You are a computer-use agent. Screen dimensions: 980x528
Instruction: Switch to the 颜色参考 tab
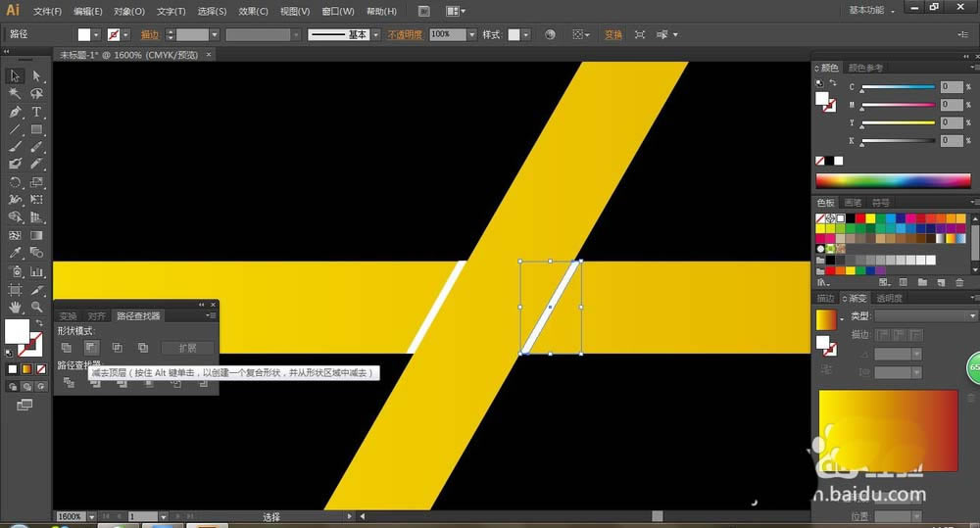pos(865,68)
